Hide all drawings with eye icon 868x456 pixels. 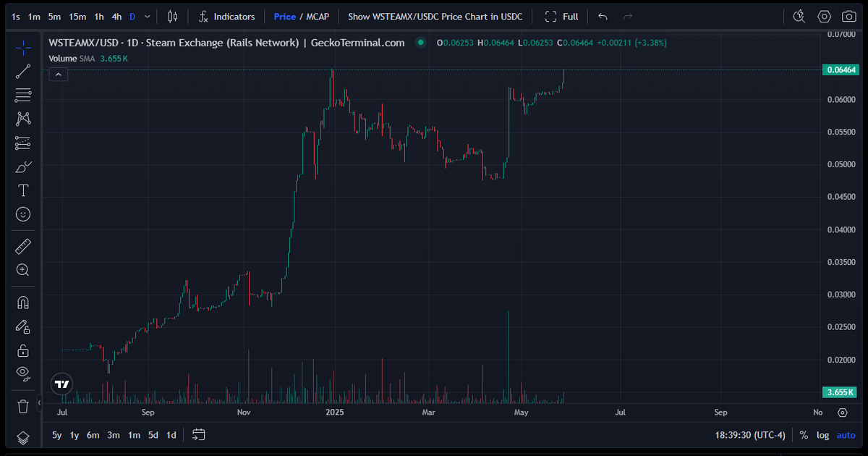coord(23,374)
